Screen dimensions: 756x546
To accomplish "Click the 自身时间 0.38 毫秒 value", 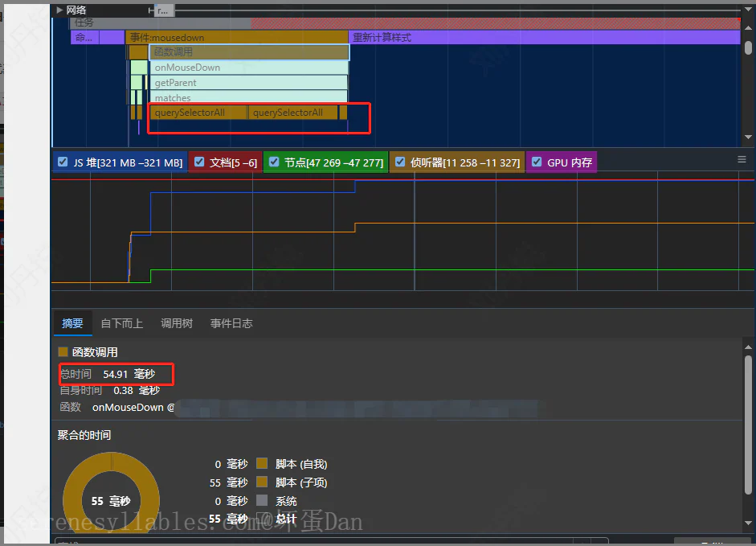I will click(x=137, y=390).
